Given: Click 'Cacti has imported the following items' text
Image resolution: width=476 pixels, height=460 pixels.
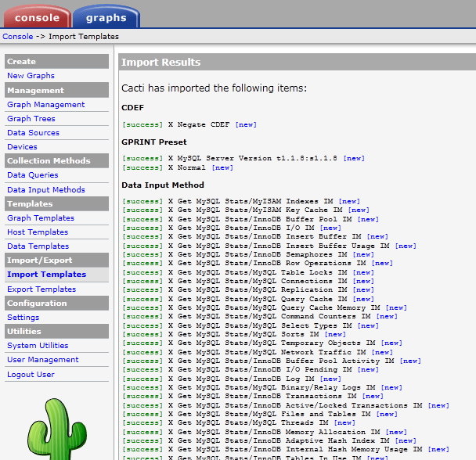Looking at the screenshot, I should (214, 88).
